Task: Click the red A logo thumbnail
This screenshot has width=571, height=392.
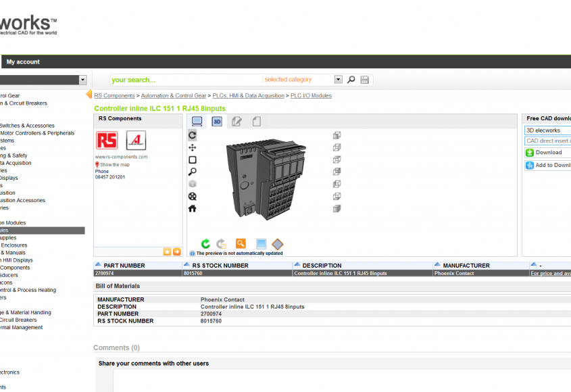Action: pyautogui.click(x=136, y=141)
